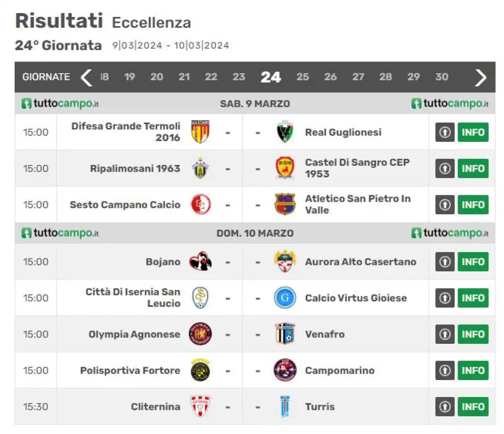504x434 pixels.
Task: Click the Castel Di Sangro CEP crest
Action: [285, 168]
